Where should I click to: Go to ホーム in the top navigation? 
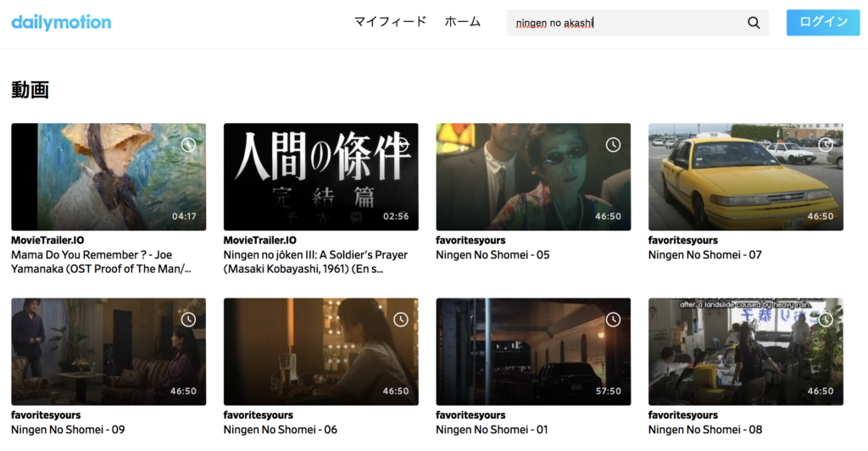point(462,21)
